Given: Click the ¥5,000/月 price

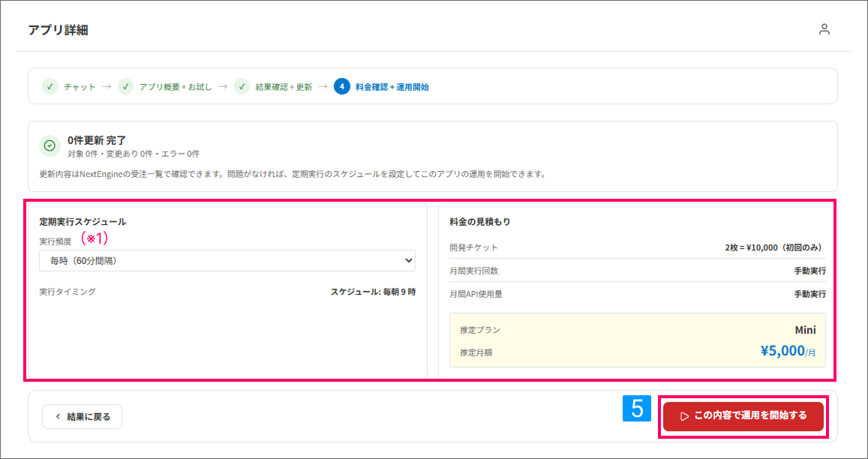Looking at the screenshot, I should 788,351.
